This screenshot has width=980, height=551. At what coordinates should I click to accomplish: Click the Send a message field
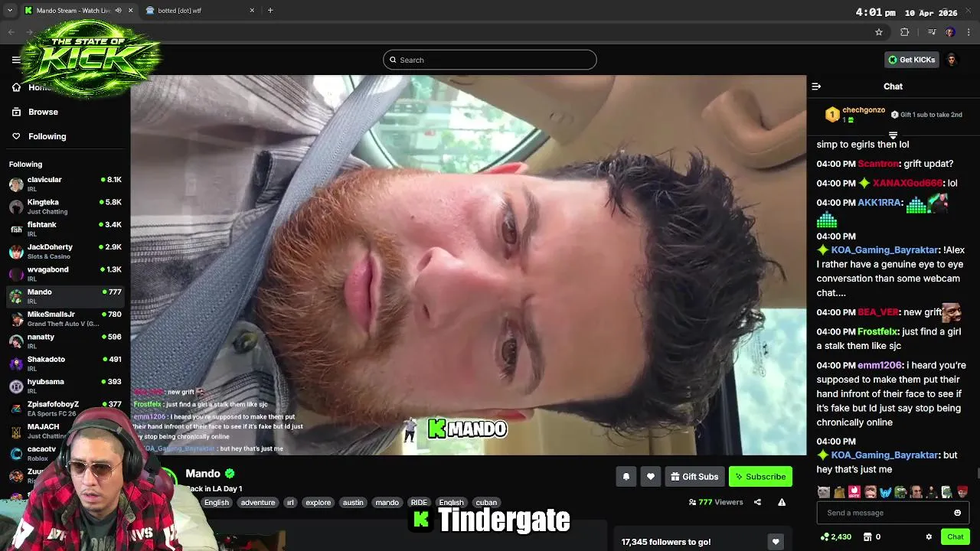coord(893,513)
